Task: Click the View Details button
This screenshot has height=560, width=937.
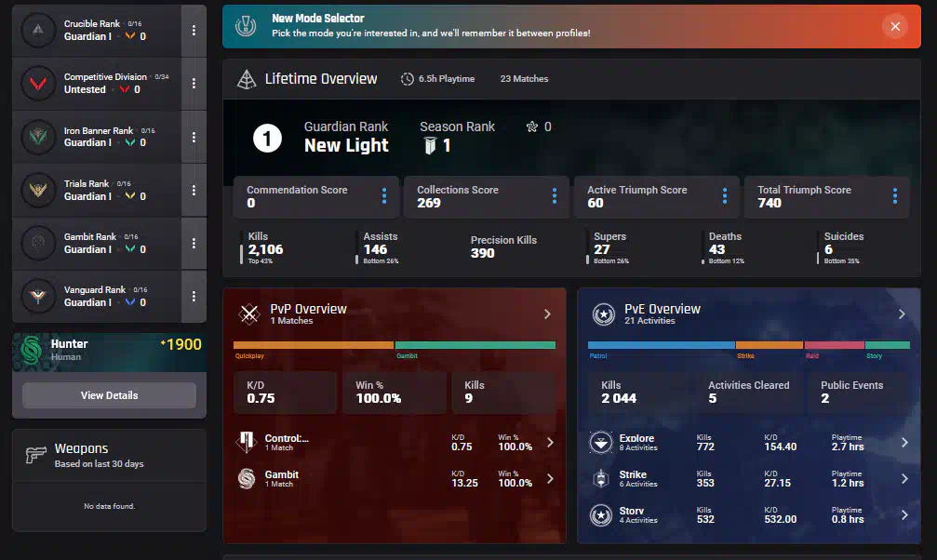Action: coord(110,395)
